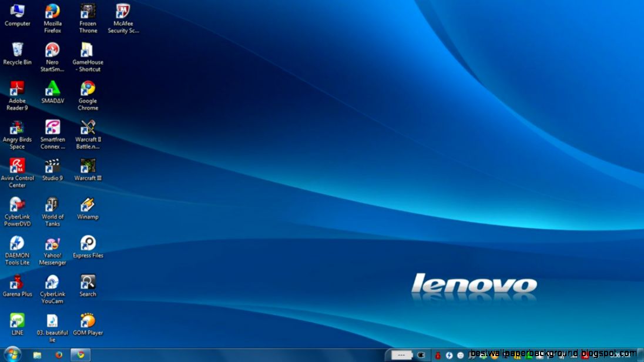Open Windows Explorer from taskbar

coord(38,355)
